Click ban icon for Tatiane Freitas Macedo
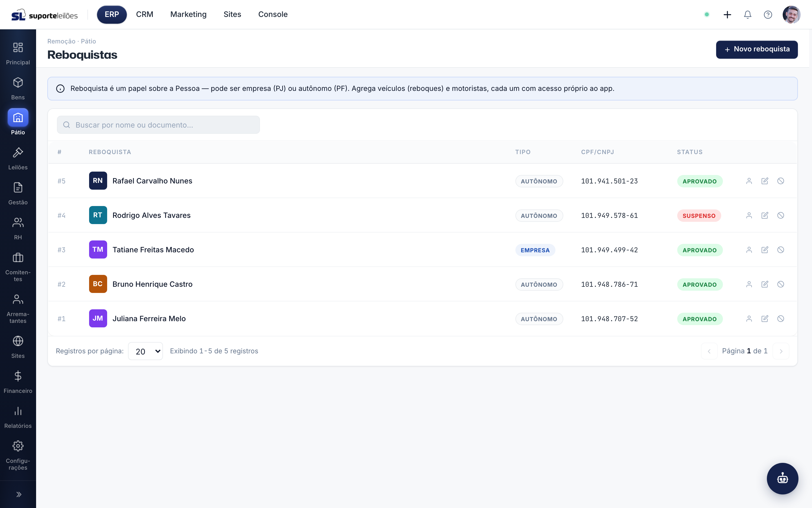This screenshot has width=812, height=508. click(x=781, y=250)
